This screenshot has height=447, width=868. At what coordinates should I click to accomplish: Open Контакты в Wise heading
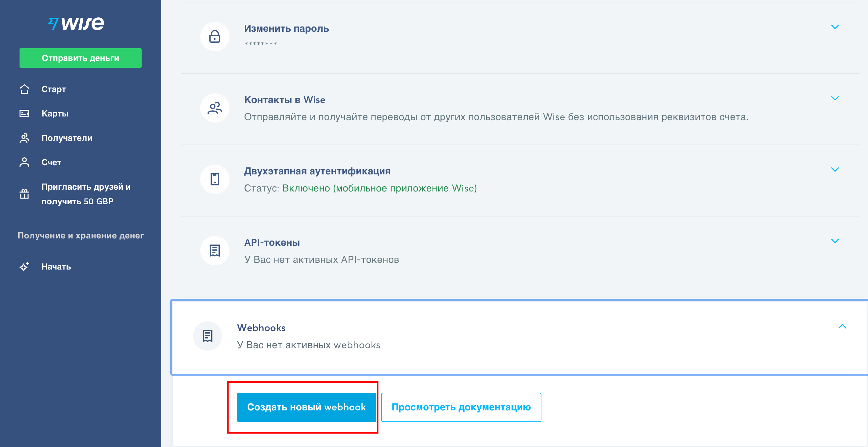pos(285,100)
